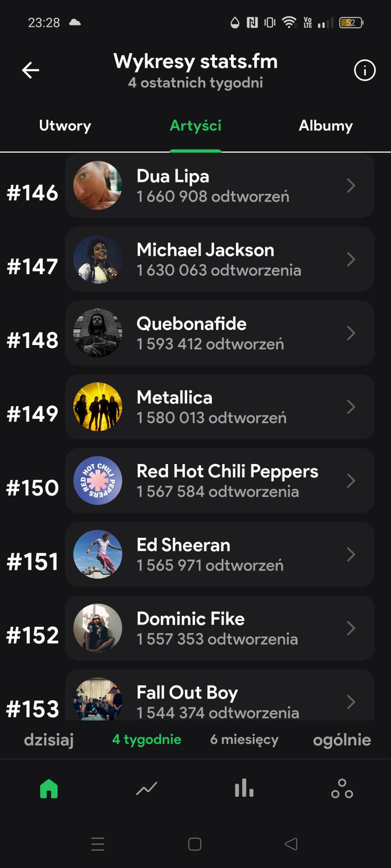Viewport: 391px width, 868px height.
Task: Expand Metallica entry chevron
Action: coord(351,407)
